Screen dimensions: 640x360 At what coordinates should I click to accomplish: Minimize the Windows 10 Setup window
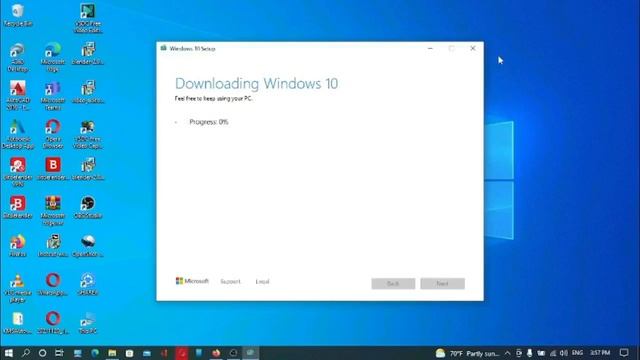430,49
